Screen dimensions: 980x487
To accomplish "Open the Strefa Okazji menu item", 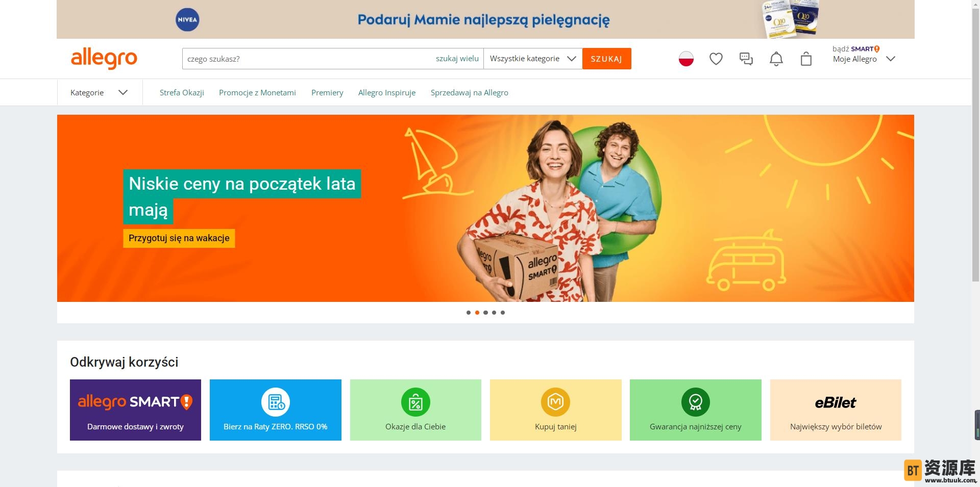I will (x=182, y=93).
